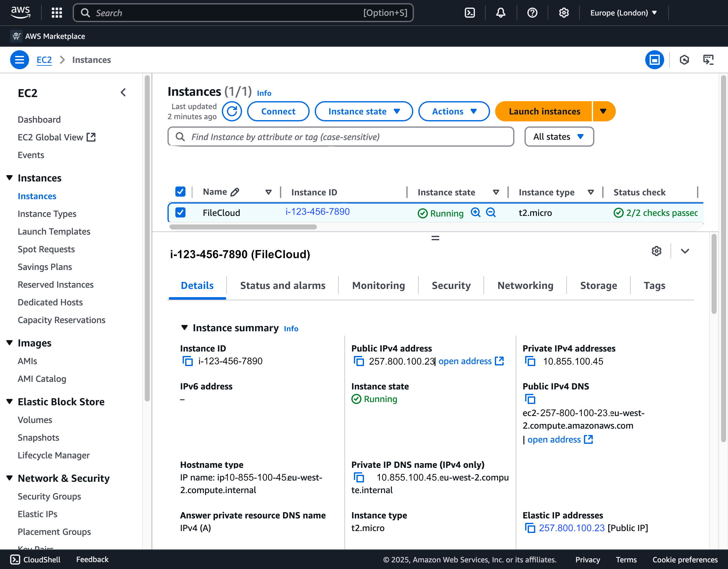Open settings gear in the top navigation
The width and height of the screenshot is (728, 569).
pyautogui.click(x=564, y=13)
